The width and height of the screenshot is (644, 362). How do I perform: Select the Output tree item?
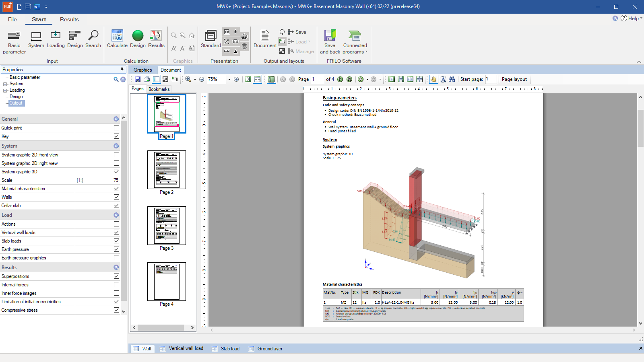(16, 103)
